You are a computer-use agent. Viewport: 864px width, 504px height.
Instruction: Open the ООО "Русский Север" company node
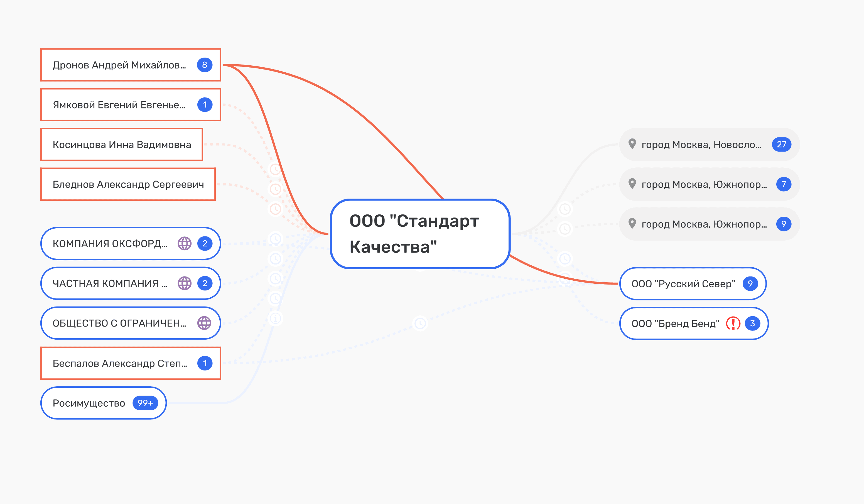(x=683, y=284)
